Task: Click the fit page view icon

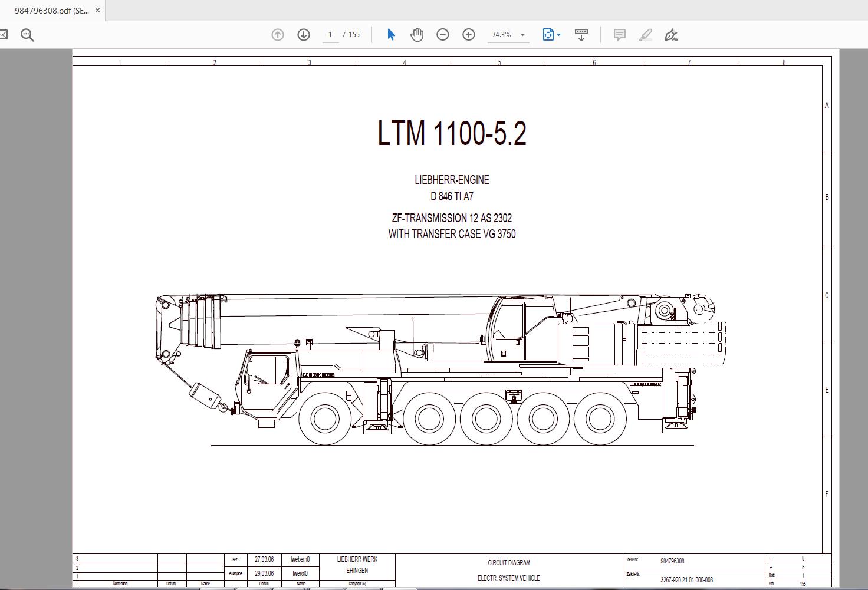Action: pos(548,35)
